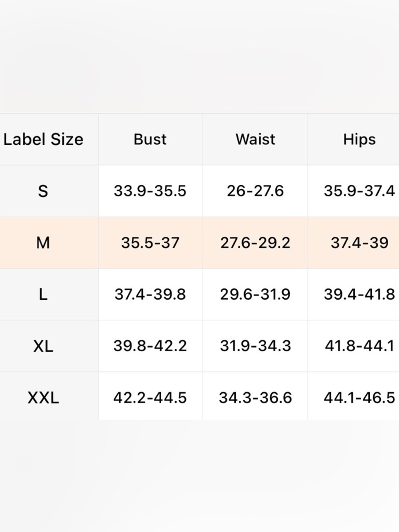This screenshot has width=399, height=532.
Task: Click the waist value 27.6-29.2
Action: [255, 243]
